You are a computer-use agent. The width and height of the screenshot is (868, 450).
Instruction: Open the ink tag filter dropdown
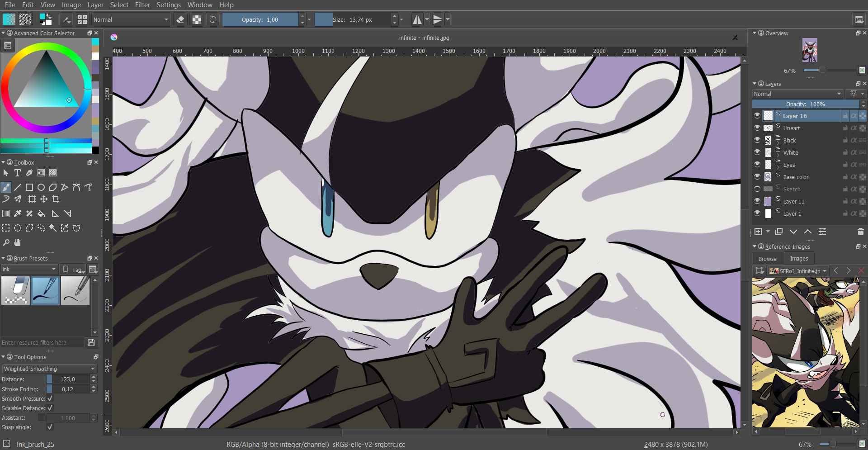click(x=29, y=269)
